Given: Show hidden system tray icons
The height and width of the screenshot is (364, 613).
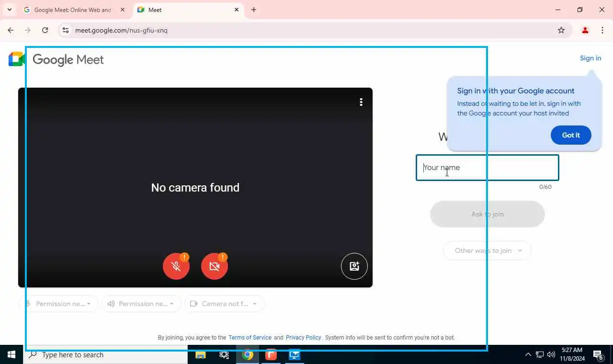Looking at the screenshot, I should [x=528, y=355].
